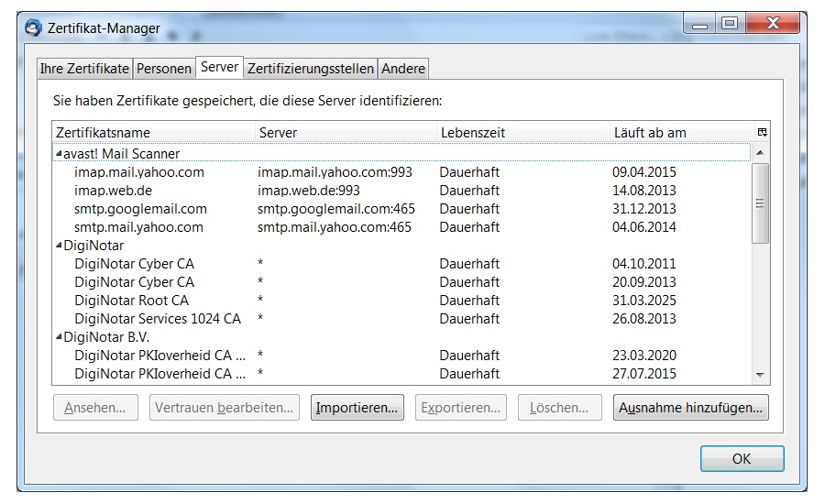Select the smtp.googlemail.com certificate
The image size is (825, 504).
[x=140, y=209]
